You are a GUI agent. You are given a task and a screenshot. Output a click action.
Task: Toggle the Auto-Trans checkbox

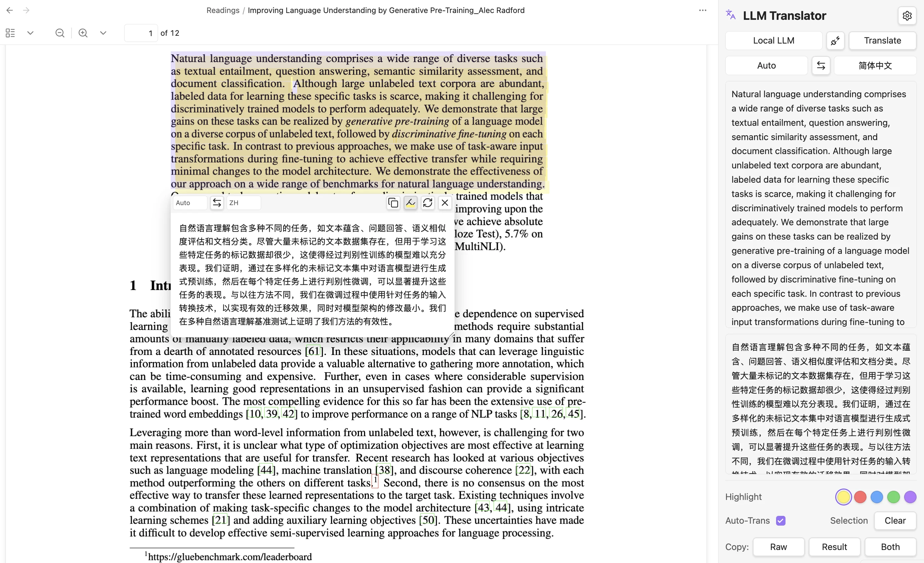point(780,521)
